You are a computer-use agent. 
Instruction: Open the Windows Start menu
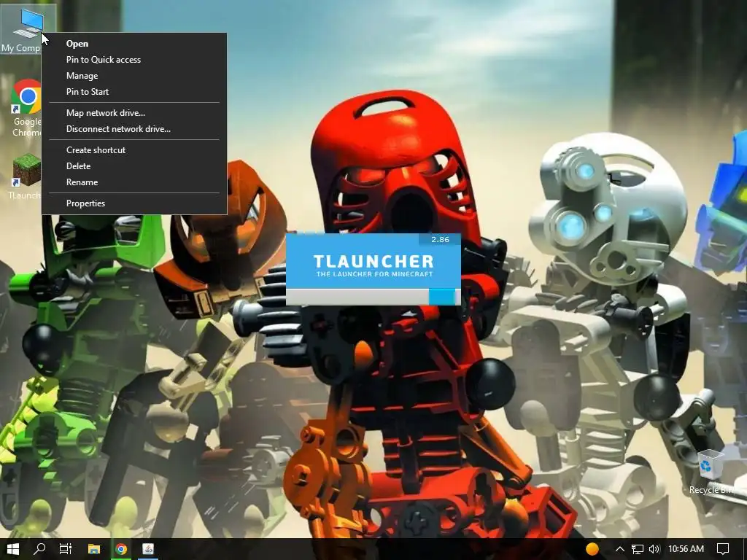[13, 549]
